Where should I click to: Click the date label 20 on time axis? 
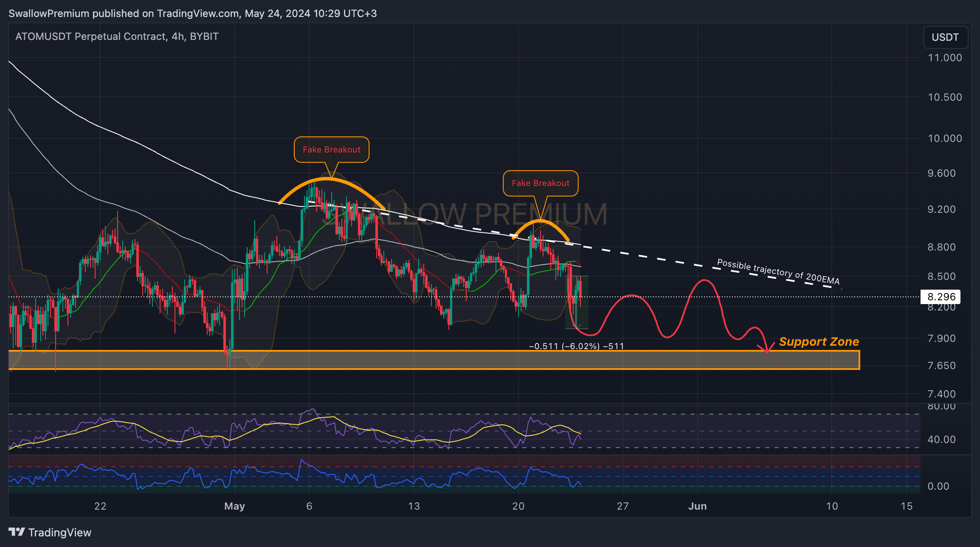[518, 506]
